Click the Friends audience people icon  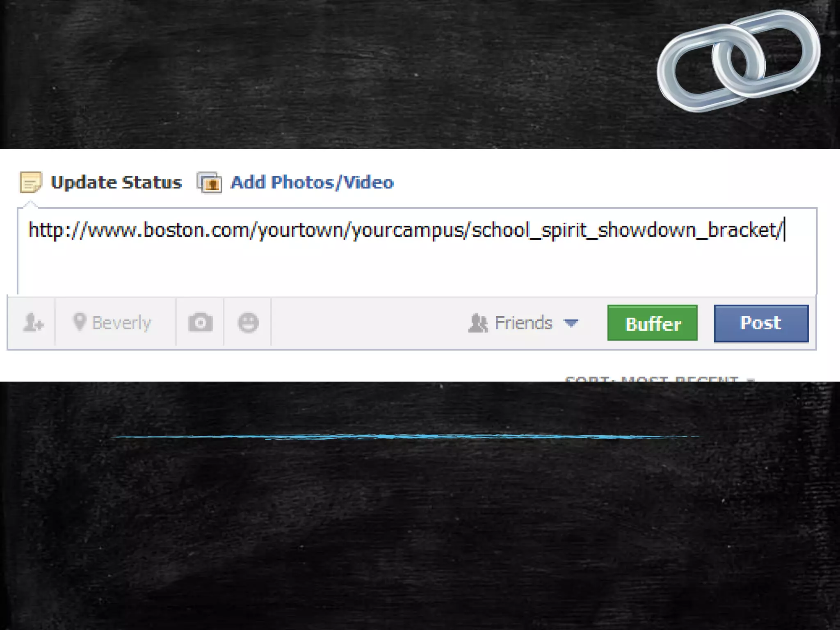(478, 323)
